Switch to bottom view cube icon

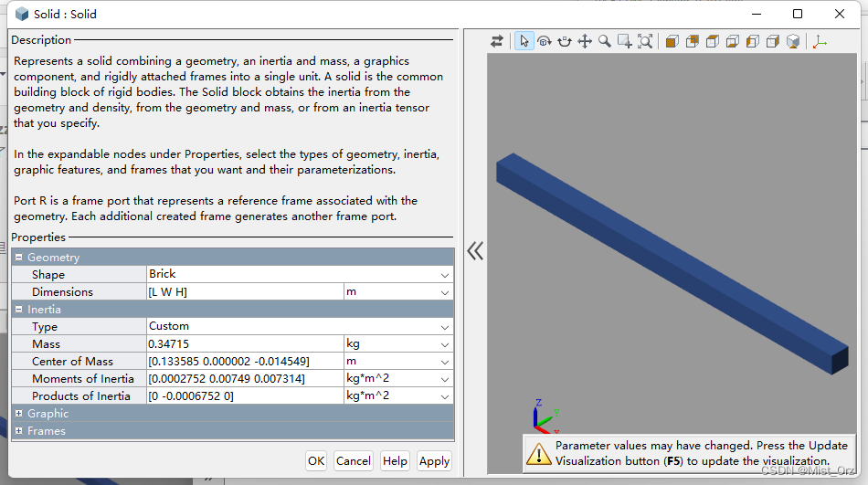tap(733, 41)
